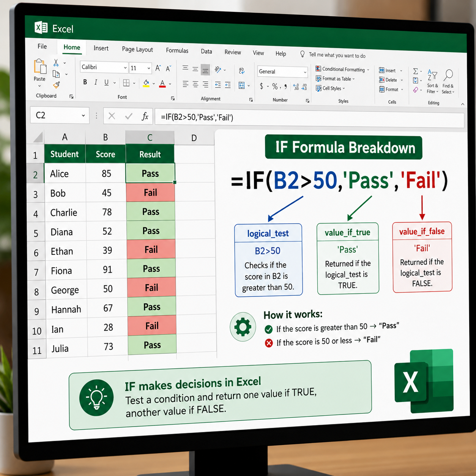Top align cell contents

pyautogui.click(x=185, y=68)
